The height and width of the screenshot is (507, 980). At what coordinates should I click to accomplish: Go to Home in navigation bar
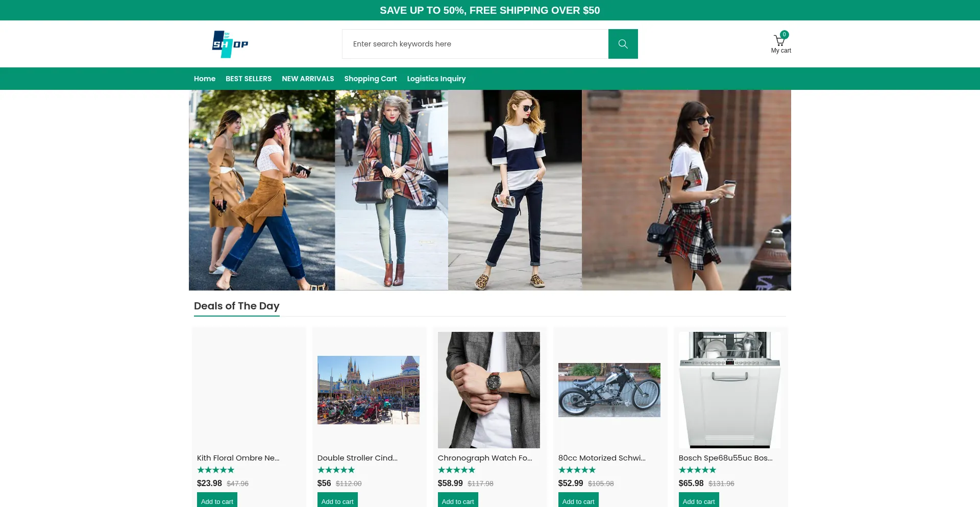coord(205,79)
